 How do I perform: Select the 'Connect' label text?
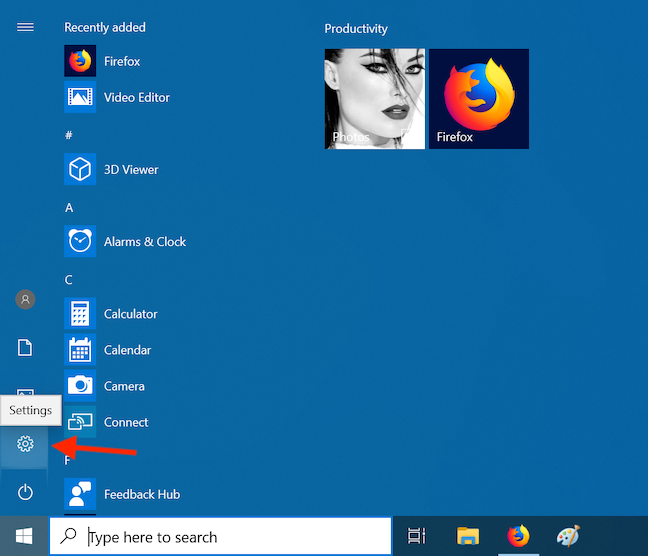(x=126, y=422)
